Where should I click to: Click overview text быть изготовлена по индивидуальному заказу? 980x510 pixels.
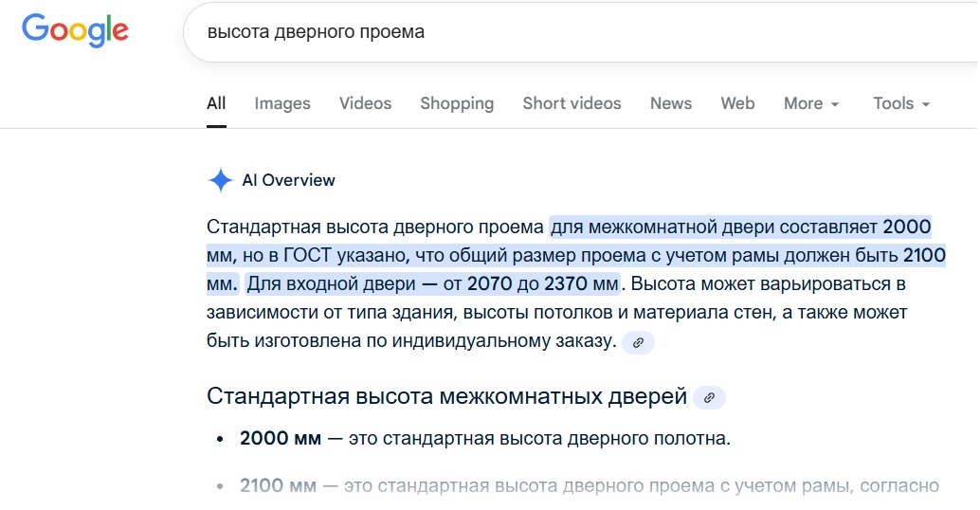point(411,341)
